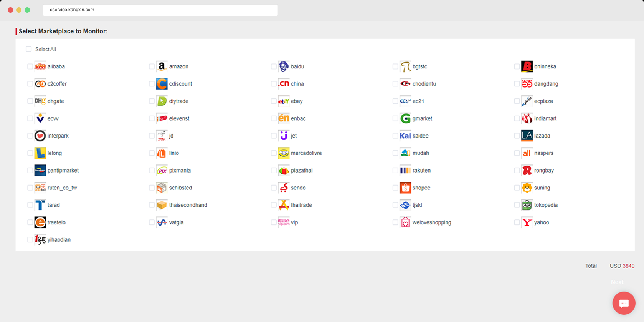Click the suning lion logo
The height and width of the screenshot is (322, 644).
click(527, 188)
